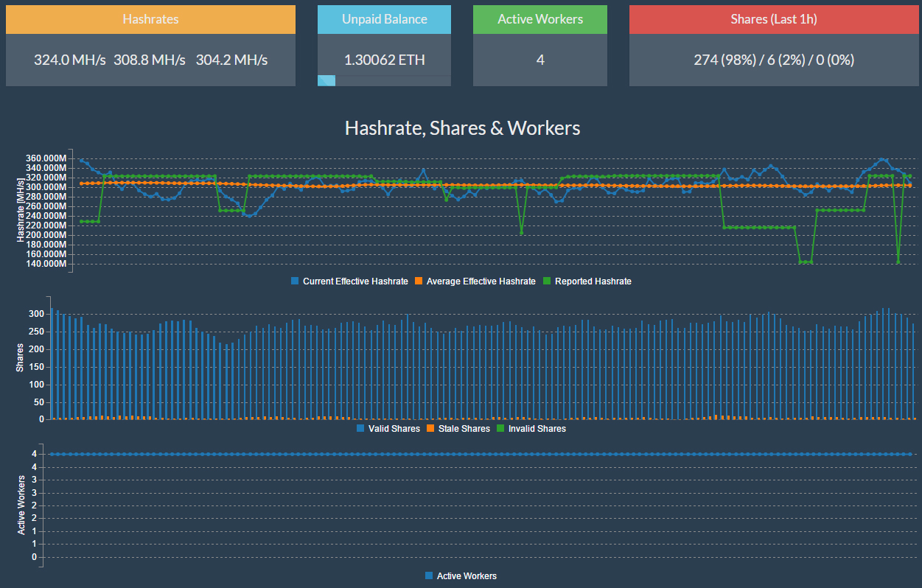Click the 308.8 MH/s hashrate value

(150, 60)
